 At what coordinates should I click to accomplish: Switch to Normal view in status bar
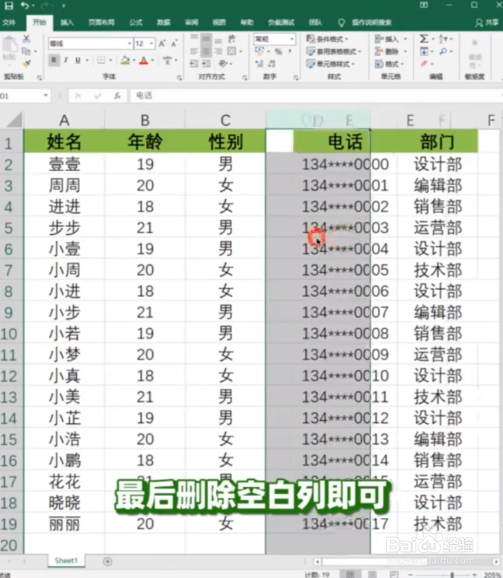click(x=350, y=574)
